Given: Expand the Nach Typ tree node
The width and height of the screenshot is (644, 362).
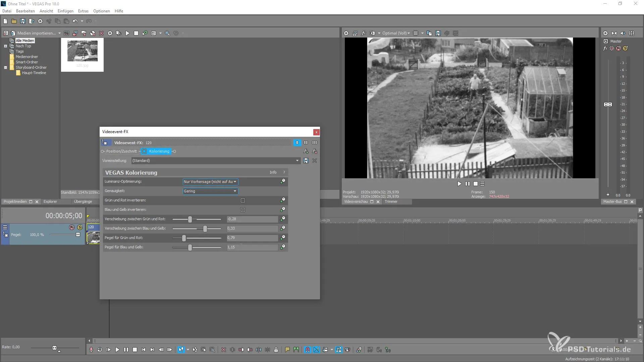Looking at the screenshot, I should (x=5, y=46).
